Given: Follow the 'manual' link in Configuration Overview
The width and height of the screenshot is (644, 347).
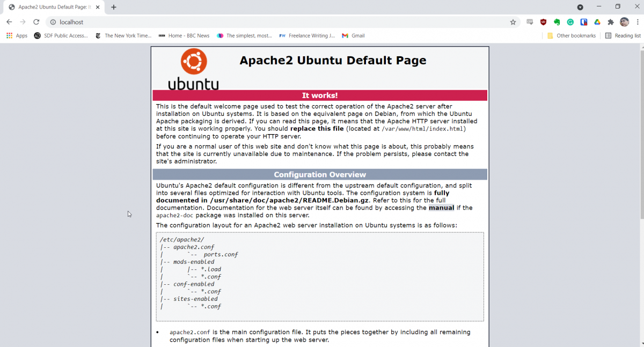Looking at the screenshot, I should pos(441,208).
